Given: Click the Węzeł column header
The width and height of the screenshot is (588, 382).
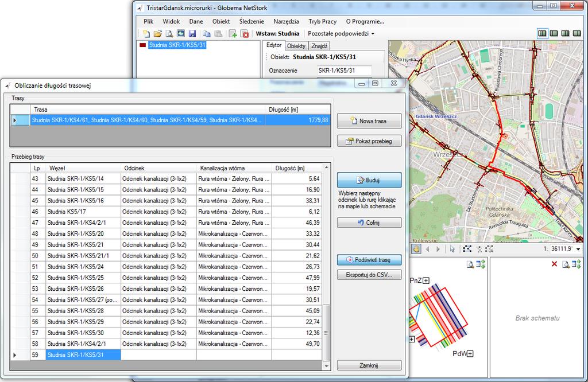Looking at the screenshot, I should [x=83, y=168].
